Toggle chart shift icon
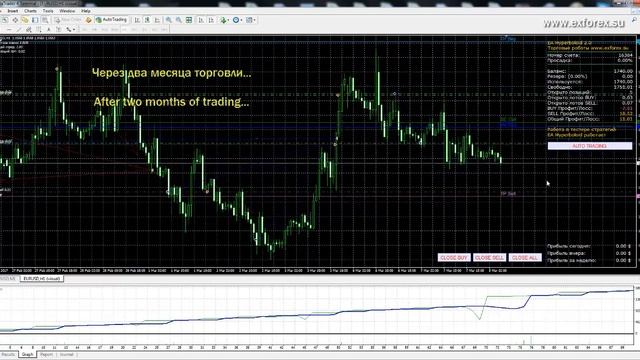The image size is (640, 360). 211,20
